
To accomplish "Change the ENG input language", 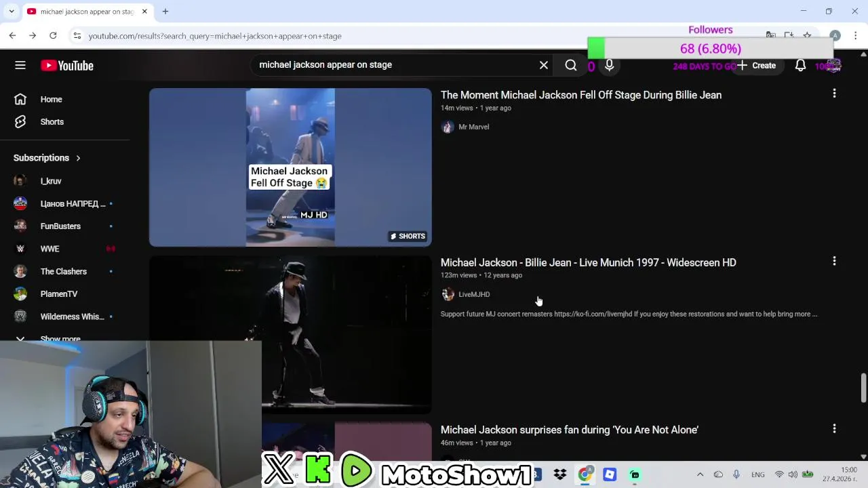I will [758, 474].
